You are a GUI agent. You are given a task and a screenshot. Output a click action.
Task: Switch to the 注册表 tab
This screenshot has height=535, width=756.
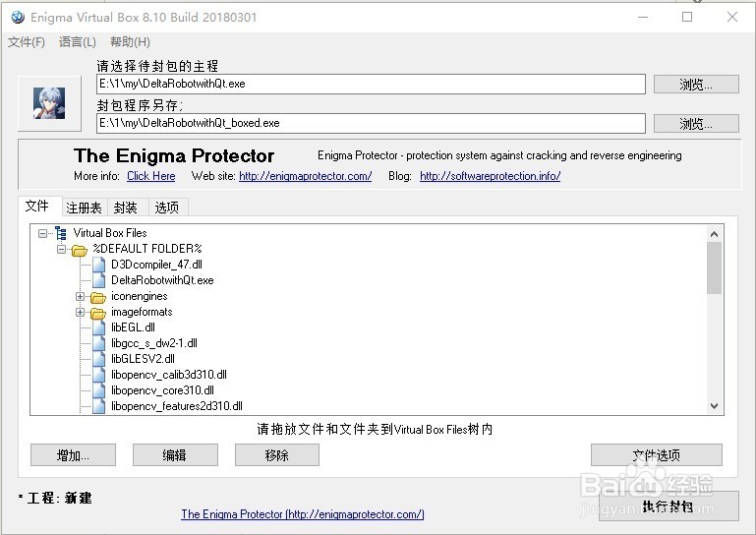pos(84,208)
